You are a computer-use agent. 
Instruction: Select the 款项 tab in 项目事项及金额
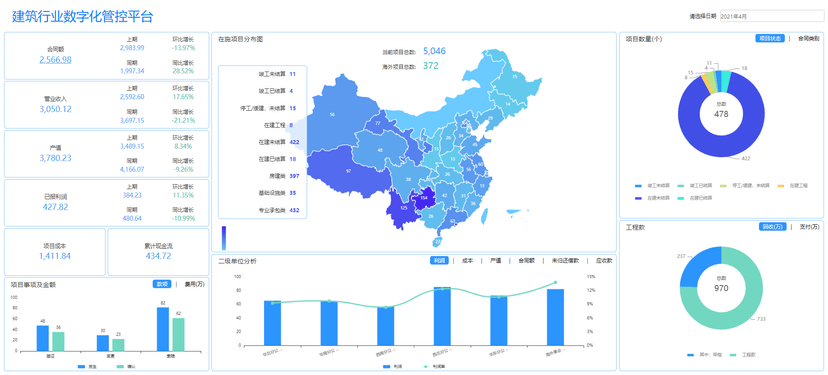click(162, 284)
